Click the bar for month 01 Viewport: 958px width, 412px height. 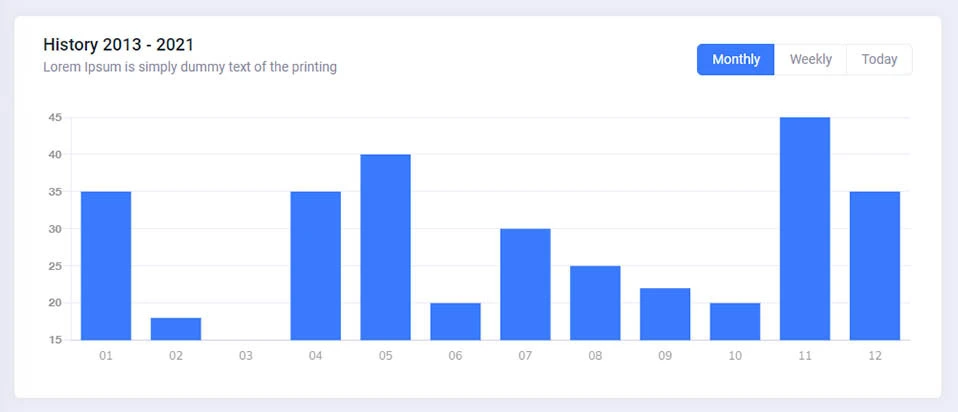point(106,265)
